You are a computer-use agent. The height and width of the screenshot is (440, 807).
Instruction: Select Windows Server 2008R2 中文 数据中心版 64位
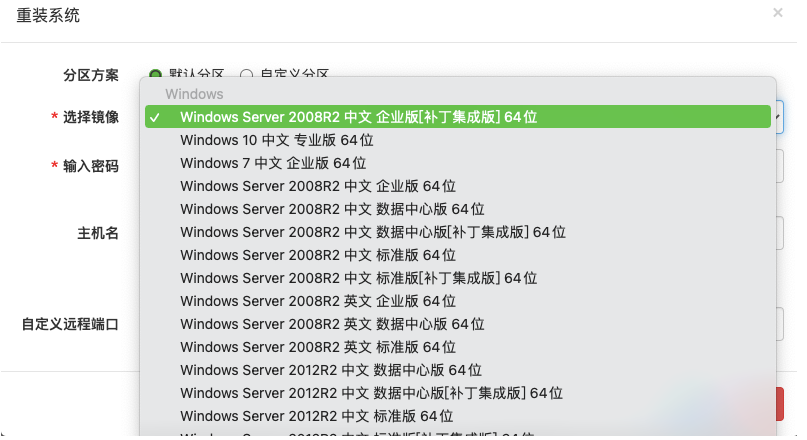coord(332,209)
